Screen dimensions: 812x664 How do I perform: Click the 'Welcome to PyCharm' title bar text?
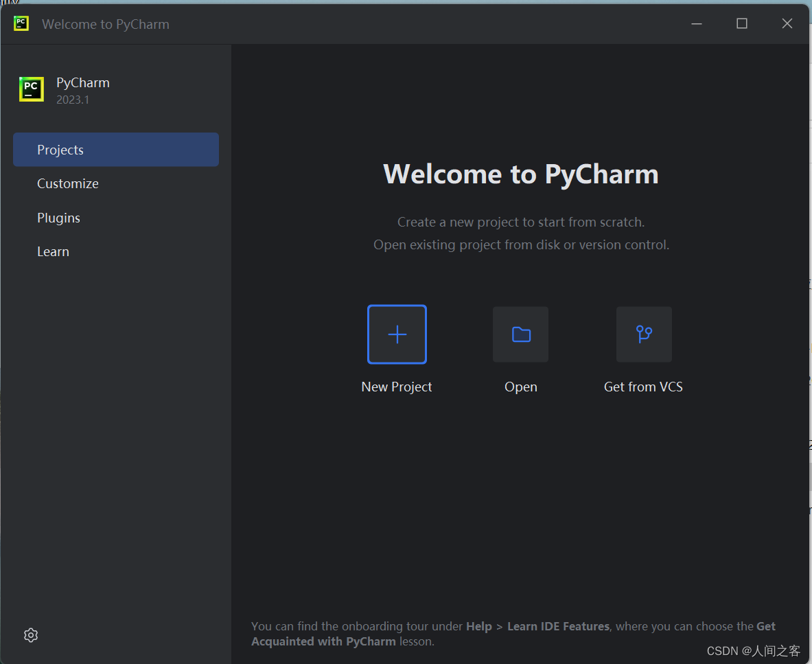coord(106,24)
